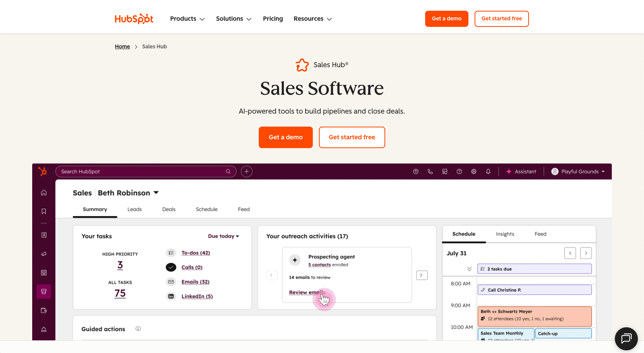Expand the Products menu
Screen dimensions: 644x353
[187, 19]
